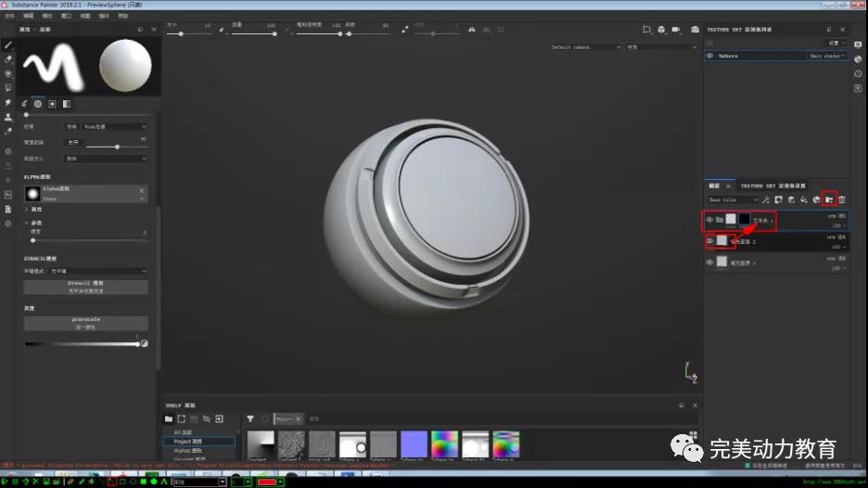Click the camera screenshot icon above viewport
This screenshot has height=488, width=868.
(695, 30)
